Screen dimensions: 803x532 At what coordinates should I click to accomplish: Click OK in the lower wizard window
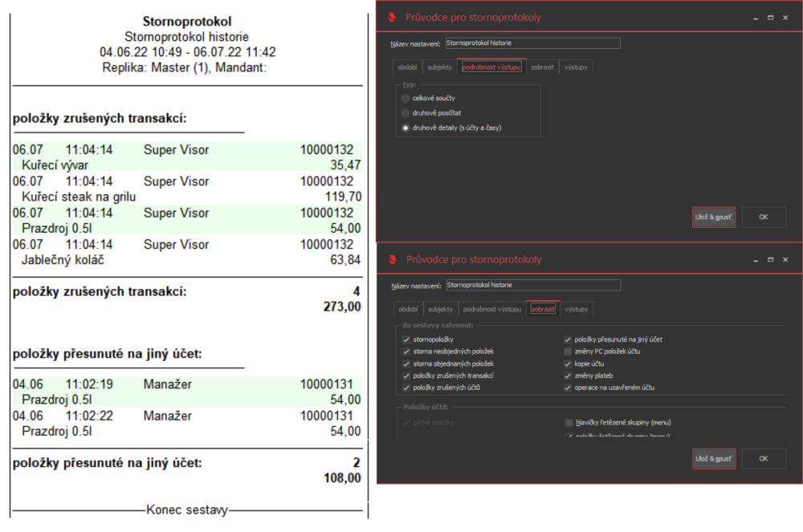click(x=764, y=459)
